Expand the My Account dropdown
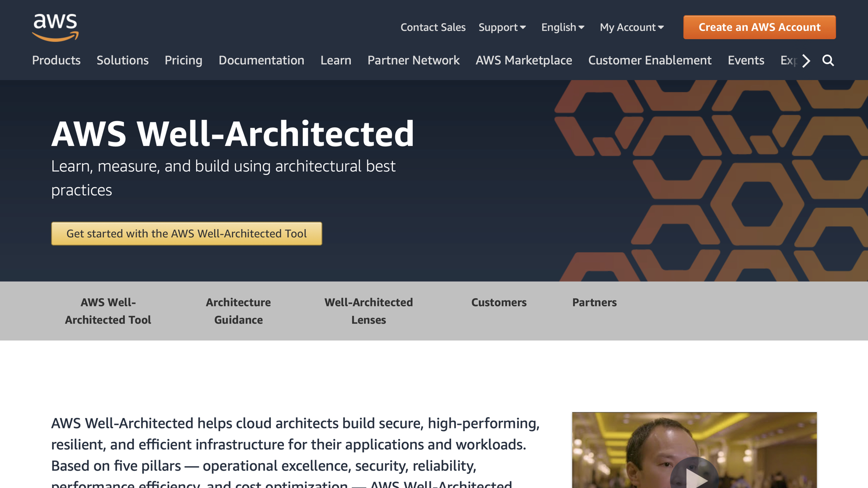Viewport: 868px width, 488px height. pyautogui.click(x=632, y=28)
